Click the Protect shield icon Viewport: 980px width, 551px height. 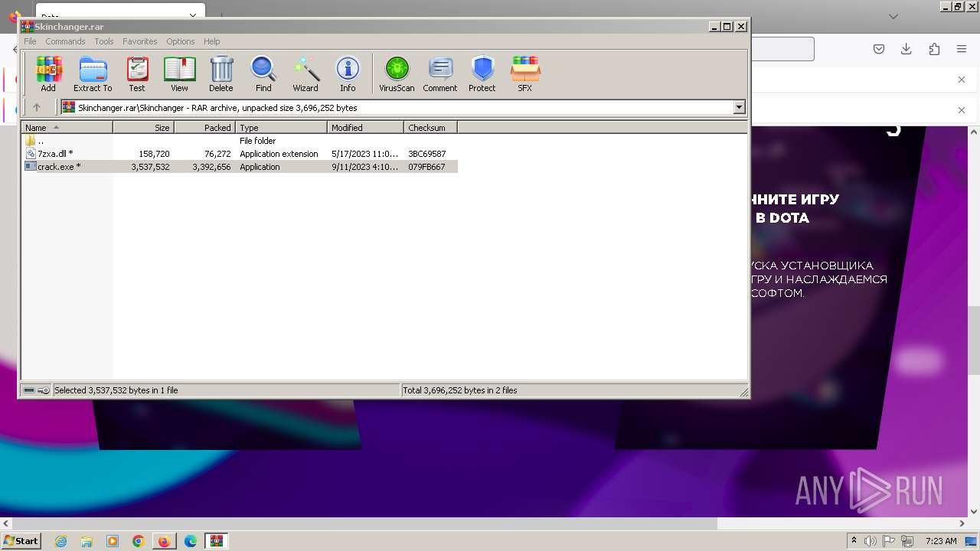(482, 74)
